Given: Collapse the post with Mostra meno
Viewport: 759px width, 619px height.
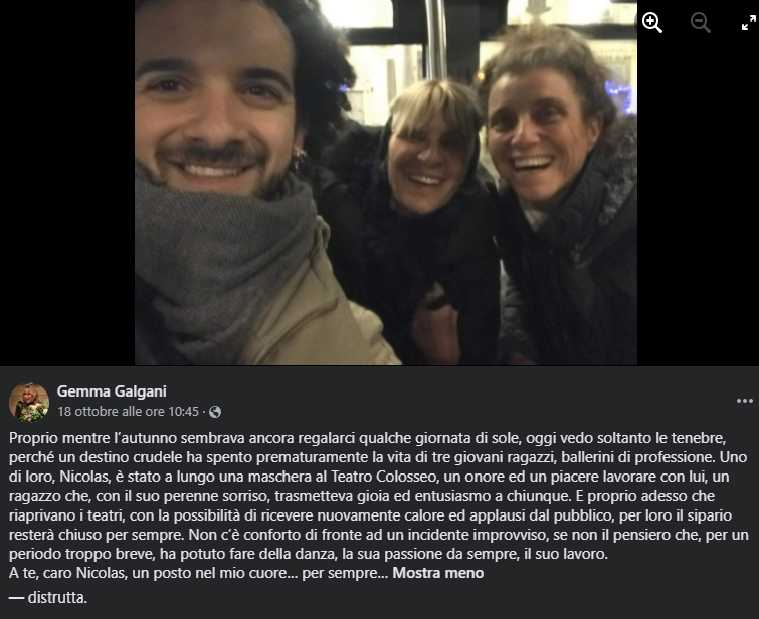Looking at the screenshot, I should point(438,573).
